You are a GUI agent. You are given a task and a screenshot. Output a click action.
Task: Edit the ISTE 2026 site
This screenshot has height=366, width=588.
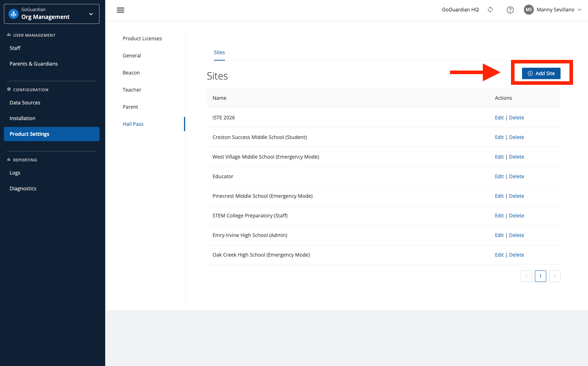click(x=499, y=118)
